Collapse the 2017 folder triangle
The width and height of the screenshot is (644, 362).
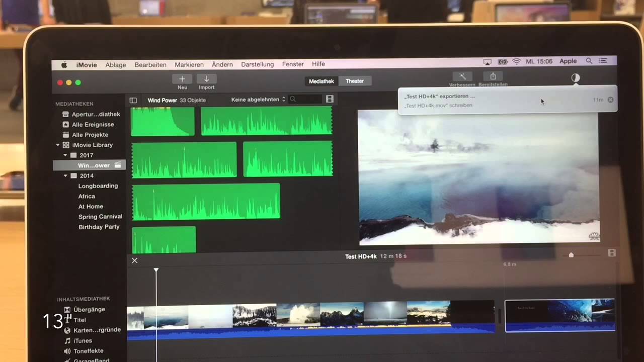coord(65,155)
